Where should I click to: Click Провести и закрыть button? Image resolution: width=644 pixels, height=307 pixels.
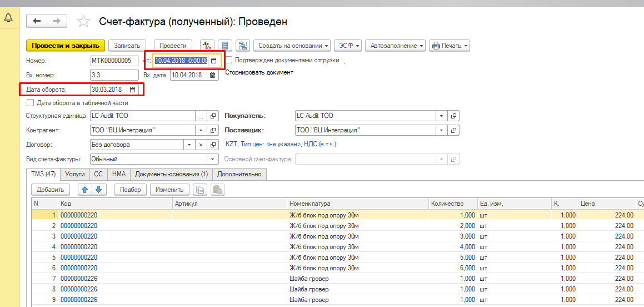(66, 45)
